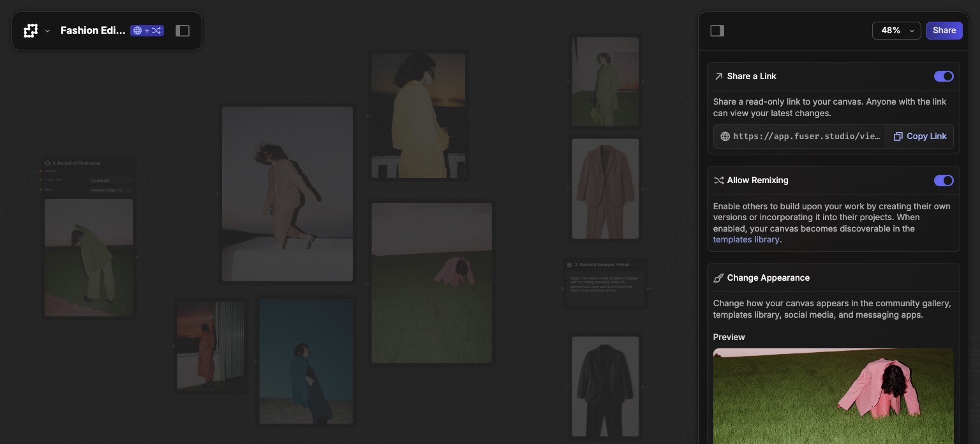Click the Fuser logo icon
980x444 pixels.
tap(31, 31)
